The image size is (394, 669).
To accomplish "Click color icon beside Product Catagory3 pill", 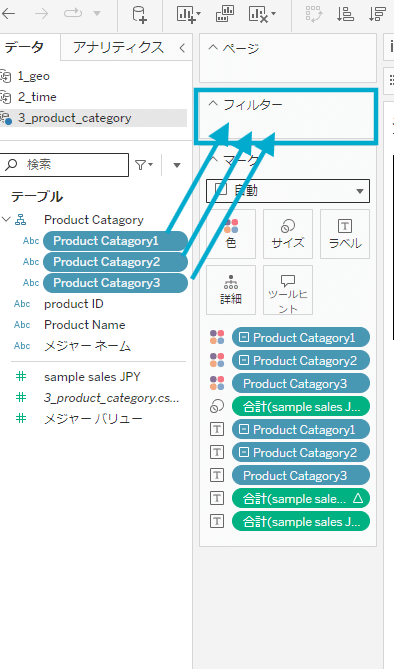I will [x=217, y=383].
